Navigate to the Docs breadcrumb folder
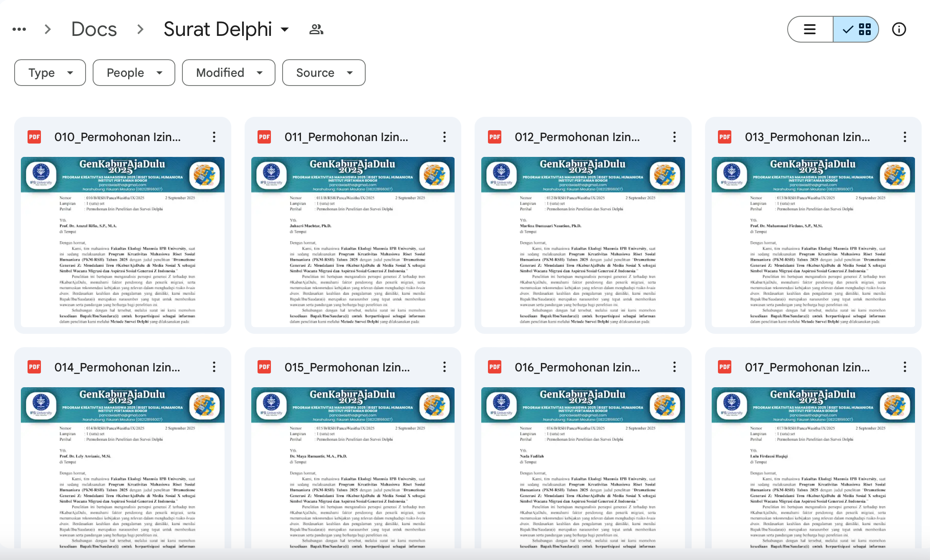930x560 pixels. point(94,29)
